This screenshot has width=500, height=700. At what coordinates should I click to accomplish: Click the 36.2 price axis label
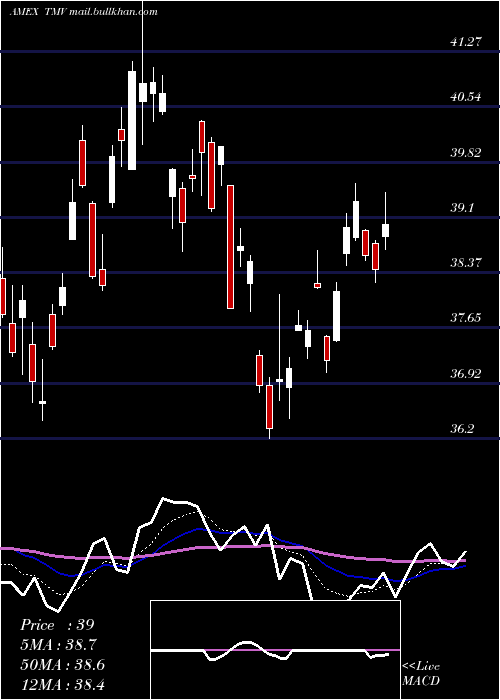click(462, 429)
